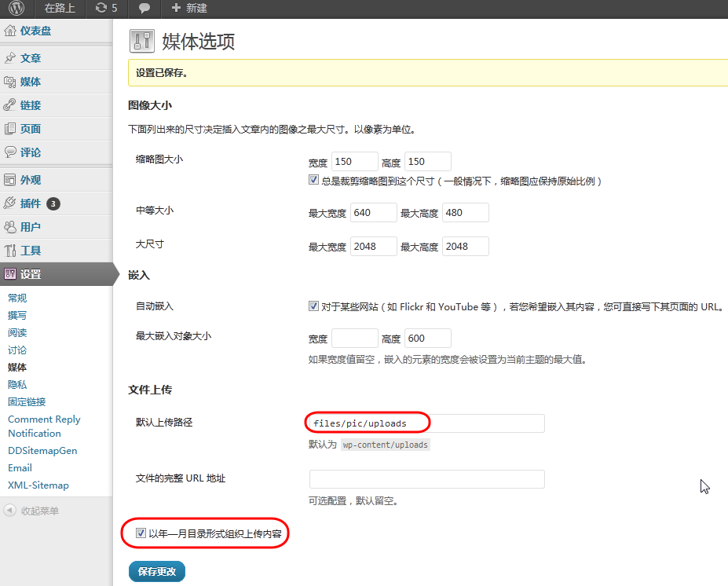Click the WordPress logo icon
This screenshot has width=728, height=586.
pos(16,8)
